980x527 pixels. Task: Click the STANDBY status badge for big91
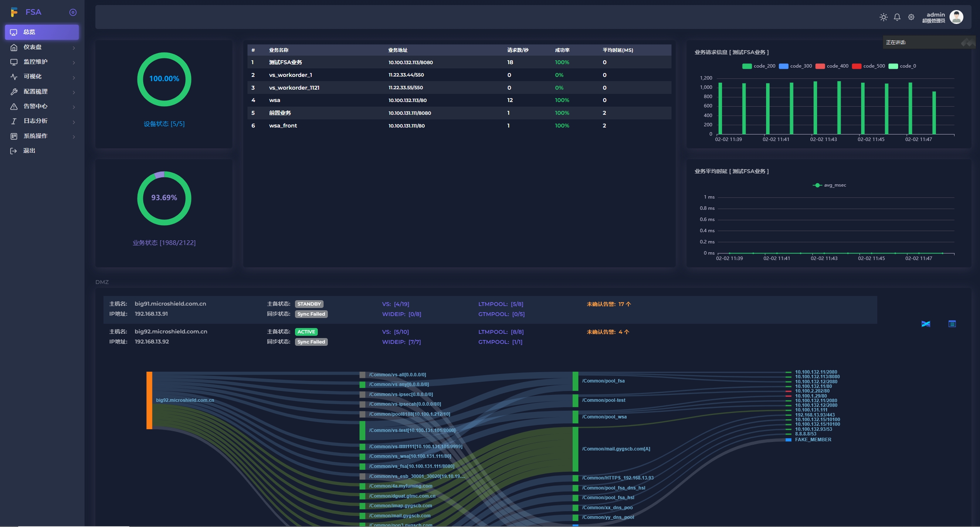309,304
